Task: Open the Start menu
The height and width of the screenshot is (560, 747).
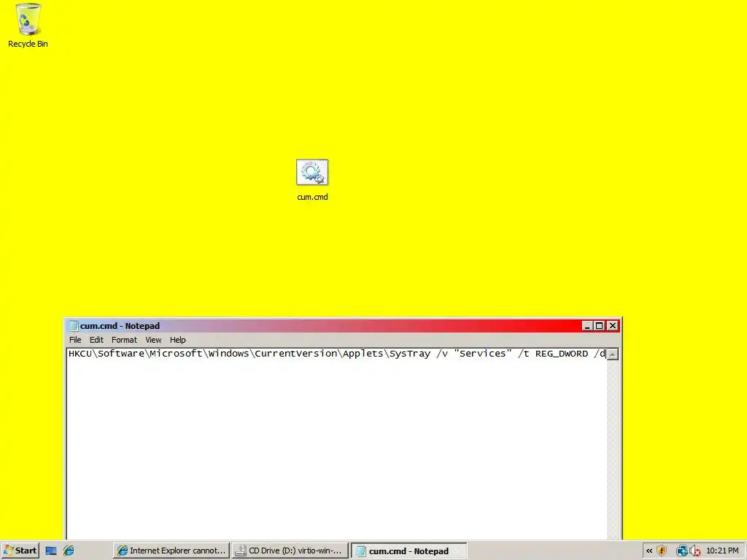Action: coord(20,551)
